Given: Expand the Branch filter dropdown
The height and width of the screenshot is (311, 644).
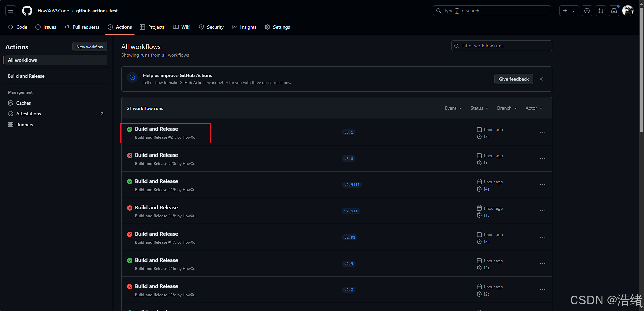Looking at the screenshot, I should 507,108.
